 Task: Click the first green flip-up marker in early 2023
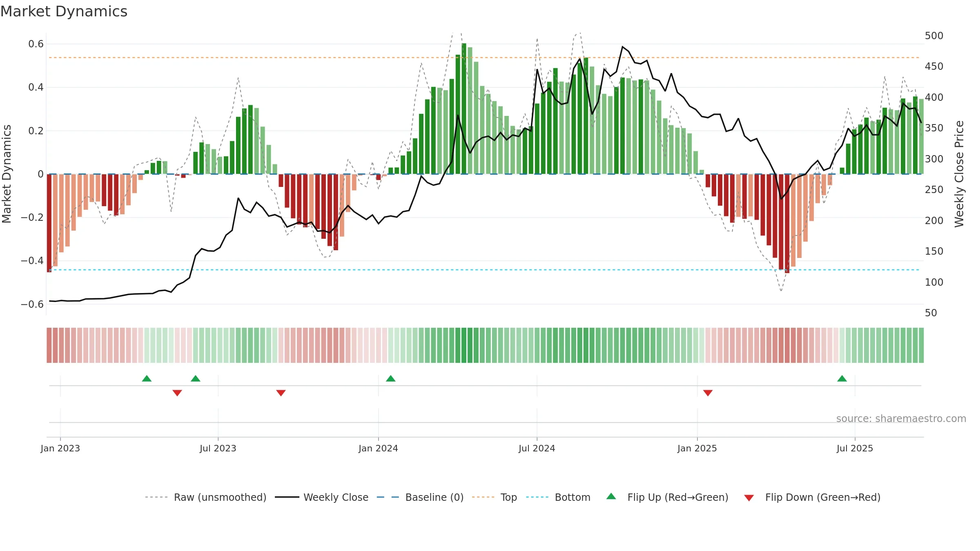tap(147, 378)
